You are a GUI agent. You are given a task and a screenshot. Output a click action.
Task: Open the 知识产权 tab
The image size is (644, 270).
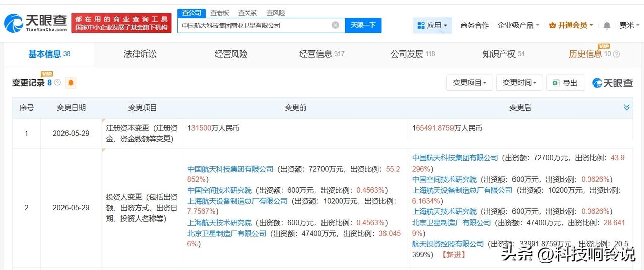point(503,54)
